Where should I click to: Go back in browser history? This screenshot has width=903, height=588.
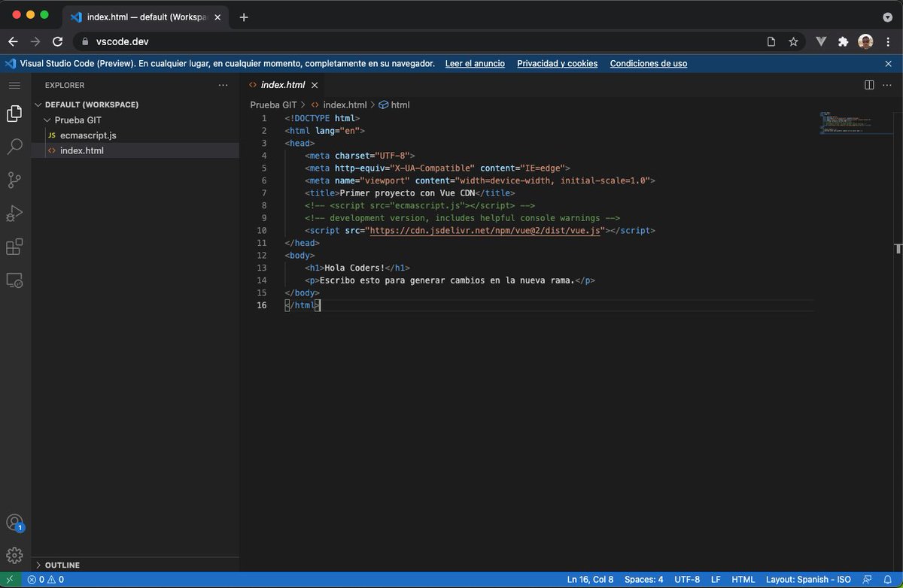coord(13,42)
